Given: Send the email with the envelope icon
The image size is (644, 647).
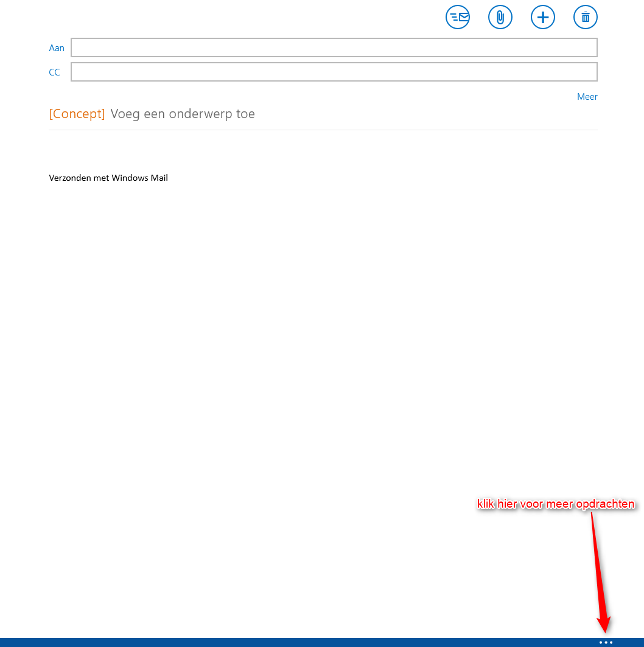Looking at the screenshot, I should (458, 17).
